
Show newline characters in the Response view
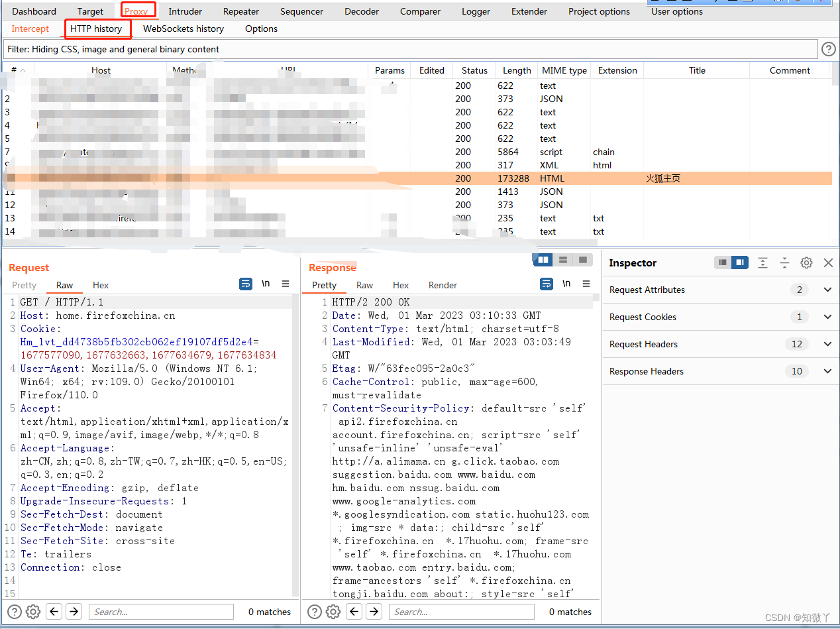566,284
